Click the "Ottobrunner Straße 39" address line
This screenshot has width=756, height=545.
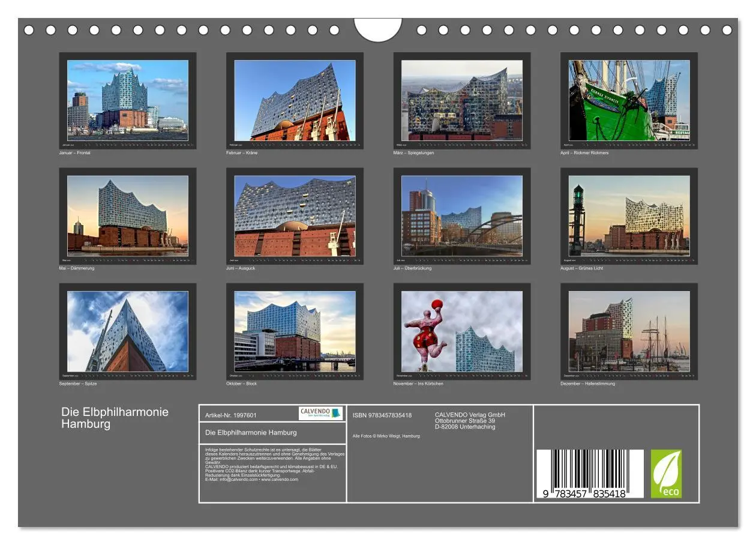[465, 421]
